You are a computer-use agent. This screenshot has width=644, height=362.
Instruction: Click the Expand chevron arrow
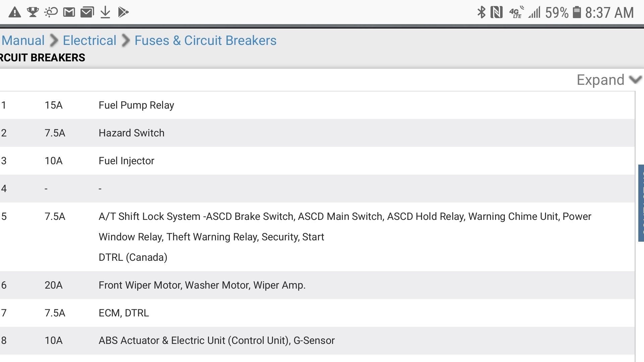(x=635, y=80)
